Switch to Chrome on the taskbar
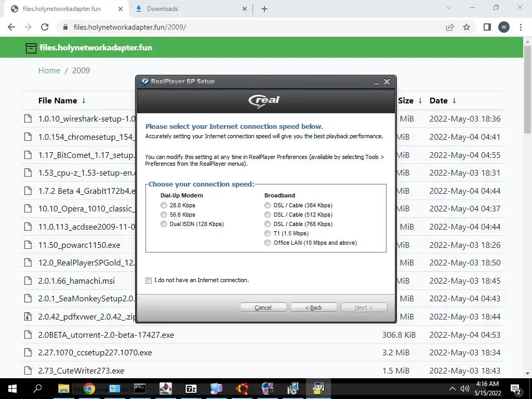The width and height of the screenshot is (532, 399). pyautogui.click(x=89, y=389)
